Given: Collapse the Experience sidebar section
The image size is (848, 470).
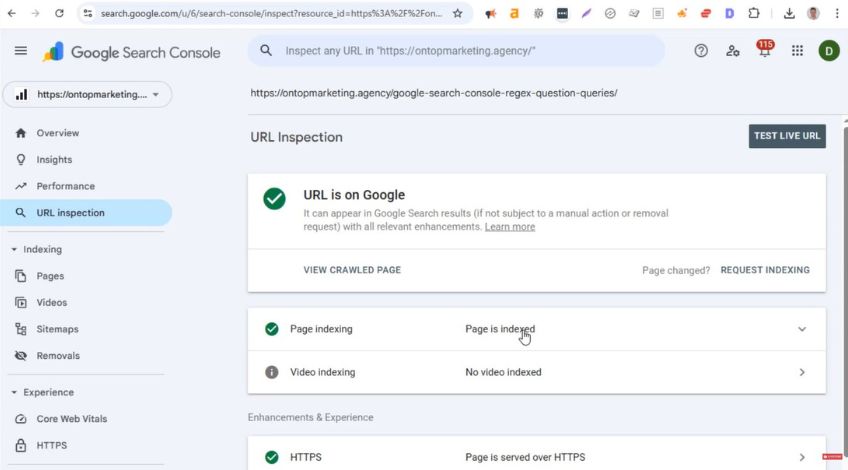Looking at the screenshot, I should 43,392.
